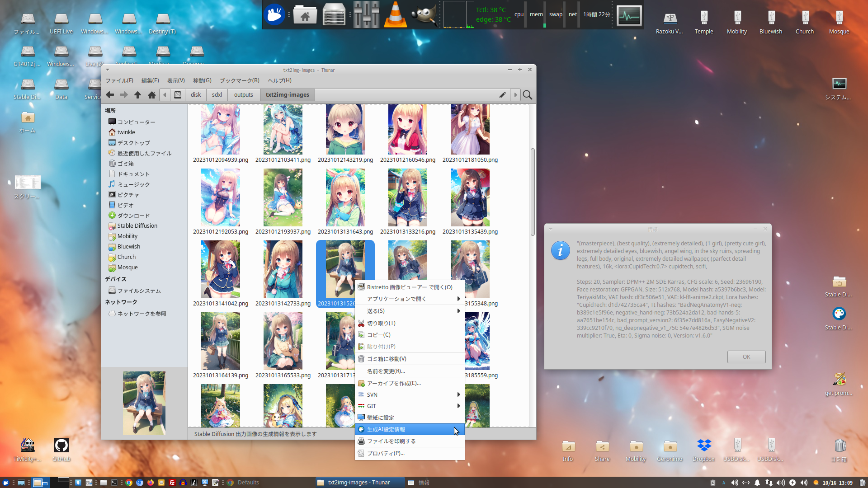
Task: Go back with Thunar's back arrow
Action: pyautogui.click(x=110, y=95)
